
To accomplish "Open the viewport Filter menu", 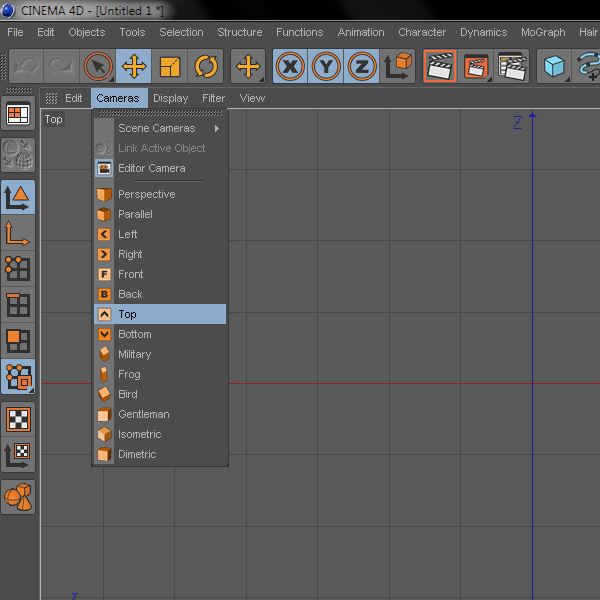I will pyautogui.click(x=214, y=98).
